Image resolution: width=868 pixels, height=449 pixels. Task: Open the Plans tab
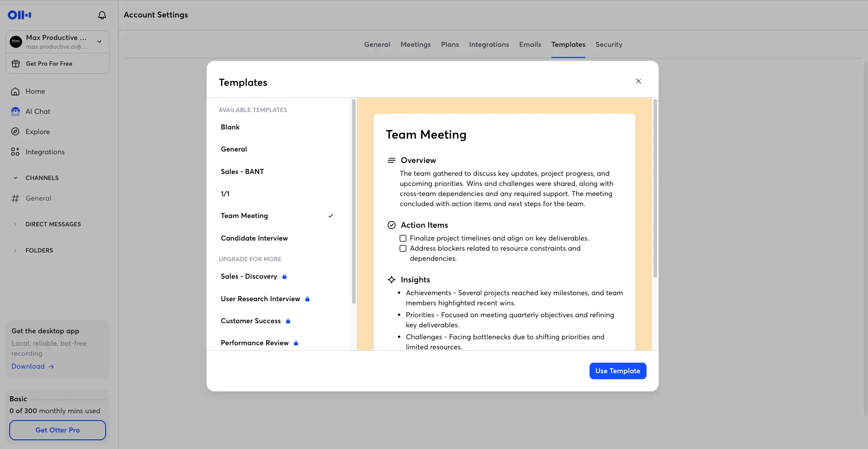[x=450, y=45]
